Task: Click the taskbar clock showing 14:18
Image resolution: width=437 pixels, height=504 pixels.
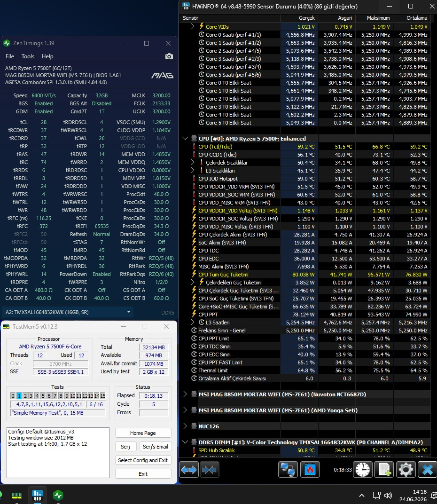Action: tap(420, 492)
